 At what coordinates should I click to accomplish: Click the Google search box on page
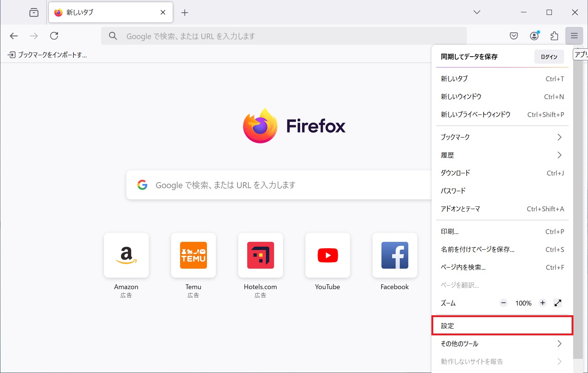[x=279, y=185]
